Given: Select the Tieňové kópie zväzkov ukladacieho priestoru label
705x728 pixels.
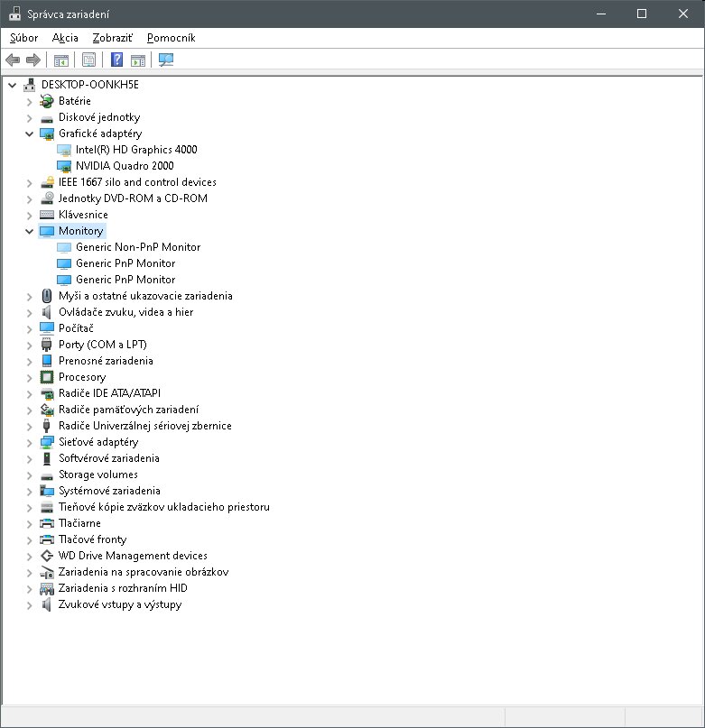Looking at the screenshot, I should tap(164, 507).
